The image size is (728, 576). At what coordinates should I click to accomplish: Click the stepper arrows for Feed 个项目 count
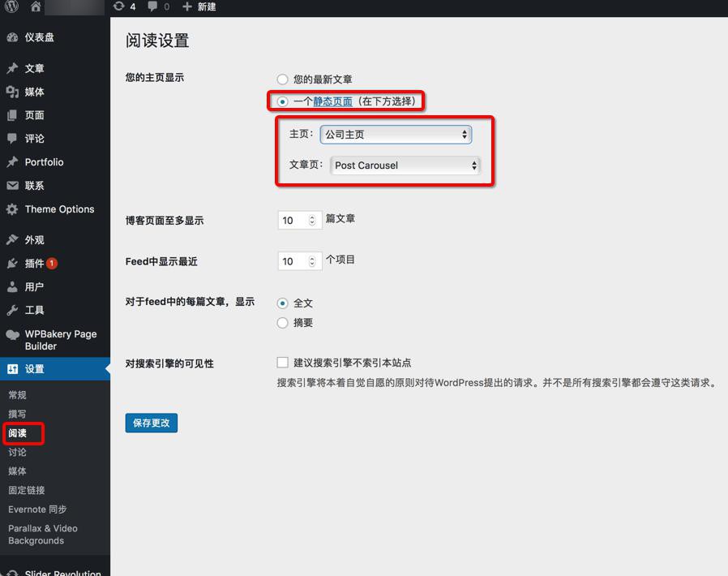click(312, 261)
